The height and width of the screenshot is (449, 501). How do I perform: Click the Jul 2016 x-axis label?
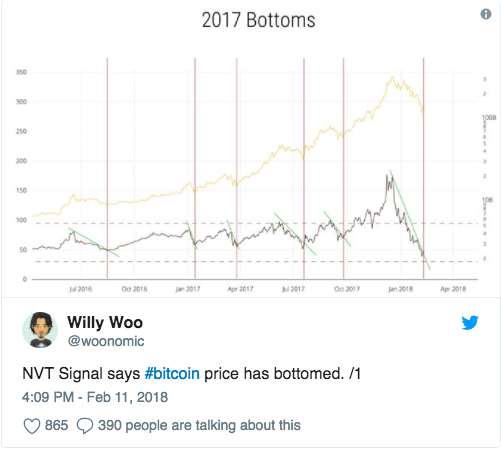(x=80, y=289)
